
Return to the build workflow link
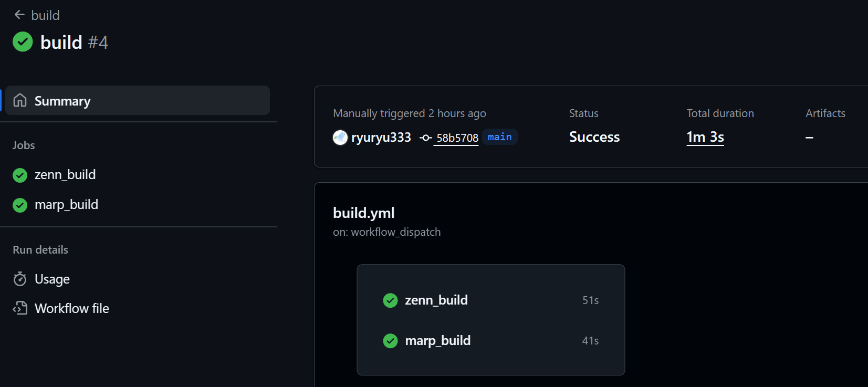[45, 15]
